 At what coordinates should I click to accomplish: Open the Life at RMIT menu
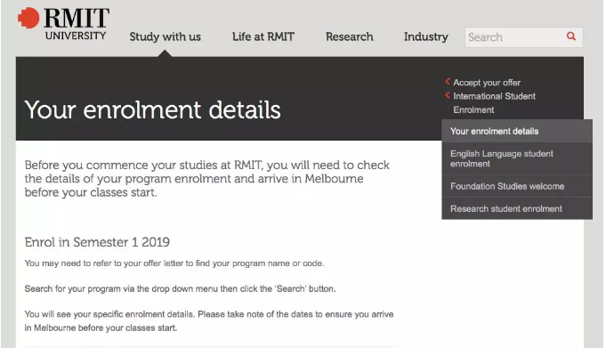coord(263,36)
